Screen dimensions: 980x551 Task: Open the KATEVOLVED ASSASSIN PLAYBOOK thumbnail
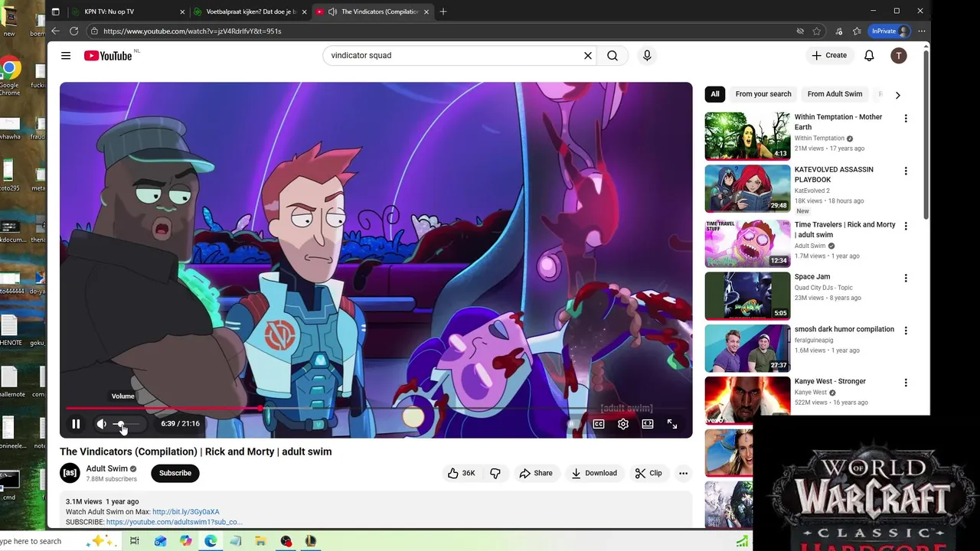747,188
